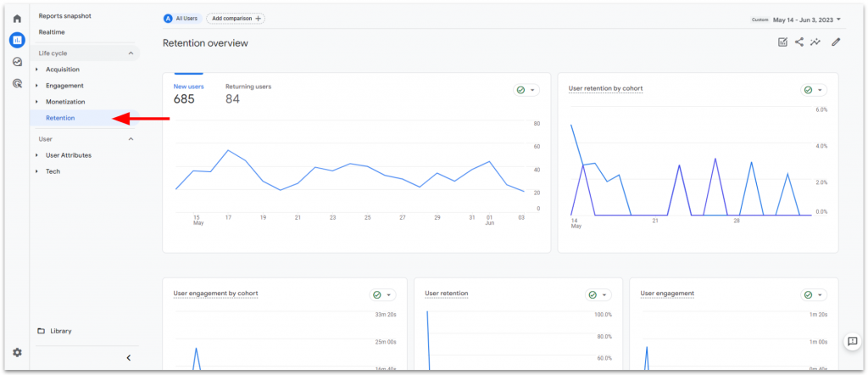Click the Add comparison button

point(235,19)
